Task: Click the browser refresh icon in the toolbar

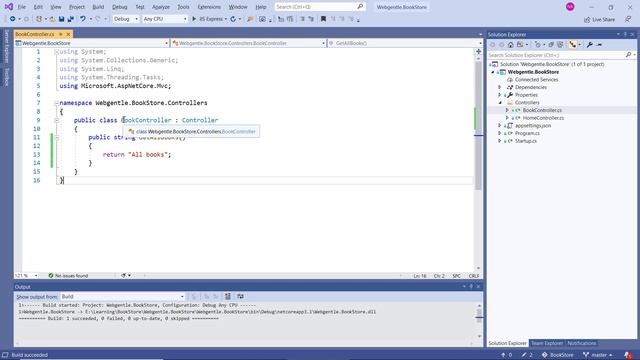Action: pyautogui.click(x=233, y=19)
